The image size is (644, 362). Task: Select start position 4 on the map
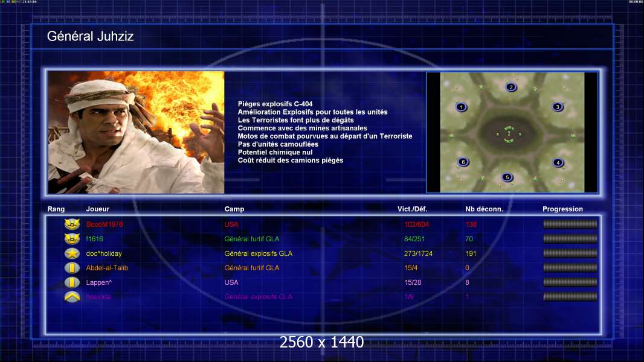point(558,162)
